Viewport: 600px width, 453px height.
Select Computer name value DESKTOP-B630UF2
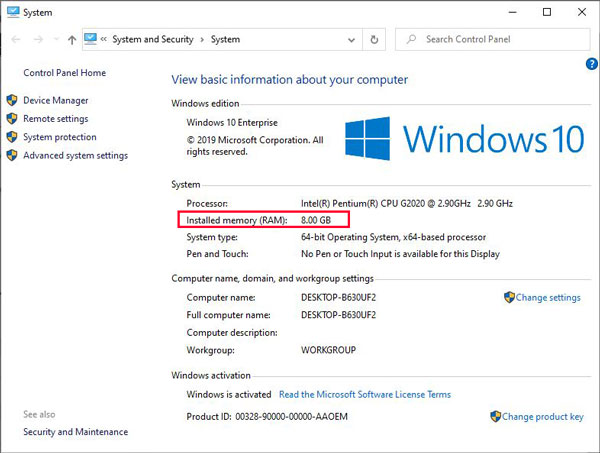pyautogui.click(x=339, y=298)
